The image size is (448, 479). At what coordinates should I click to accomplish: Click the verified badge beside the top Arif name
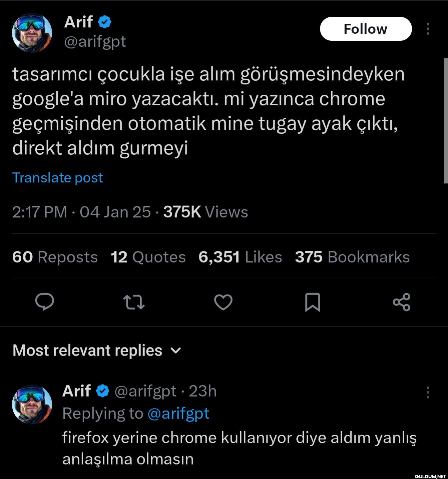105,22
